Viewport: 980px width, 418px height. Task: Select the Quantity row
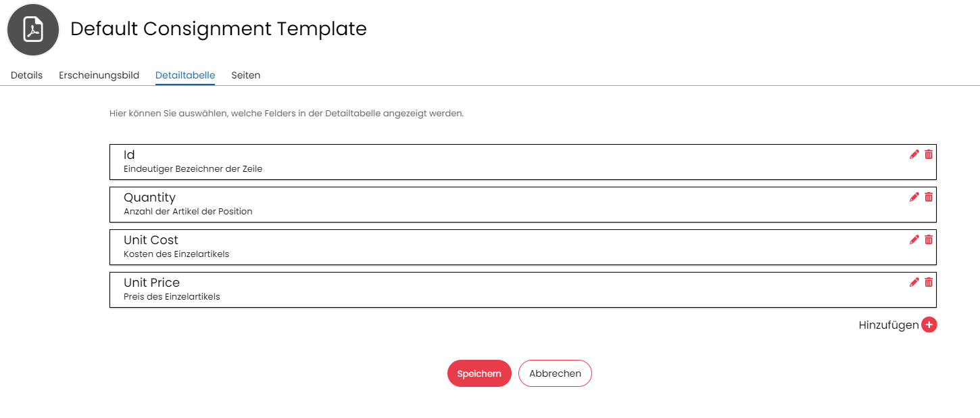click(x=473, y=204)
